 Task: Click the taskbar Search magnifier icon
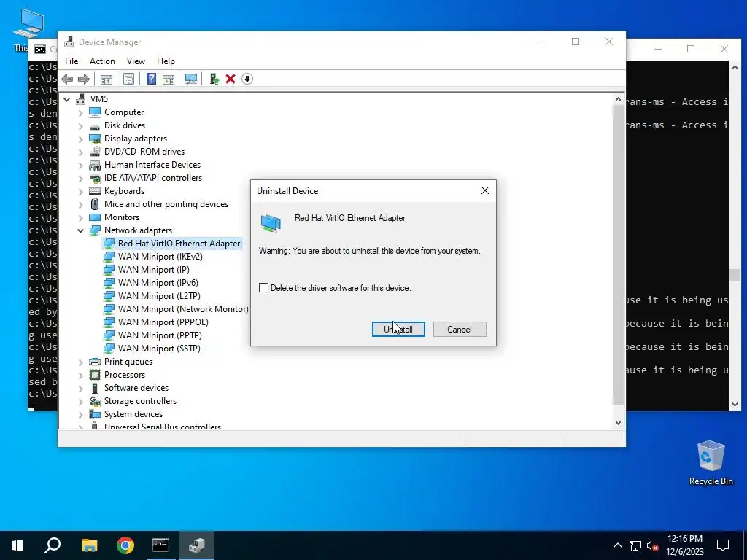(53, 545)
